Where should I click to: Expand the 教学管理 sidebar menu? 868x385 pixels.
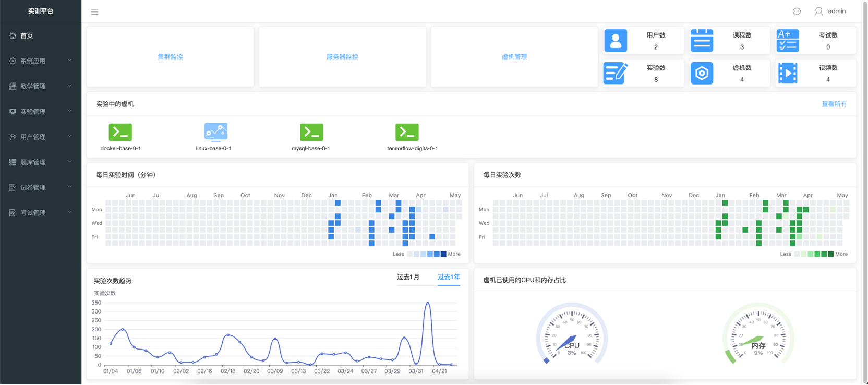(40, 86)
